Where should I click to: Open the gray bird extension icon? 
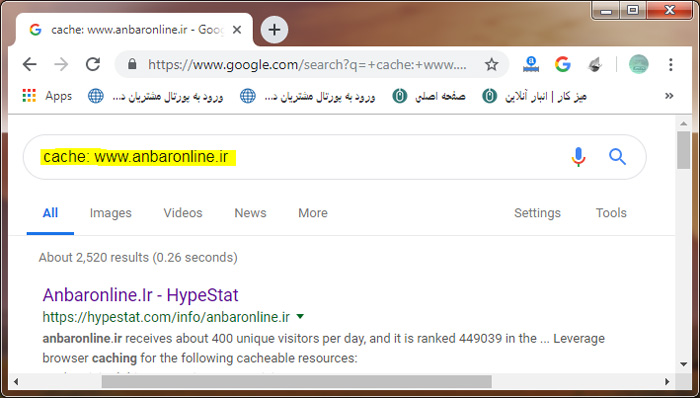(x=595, y=65)
